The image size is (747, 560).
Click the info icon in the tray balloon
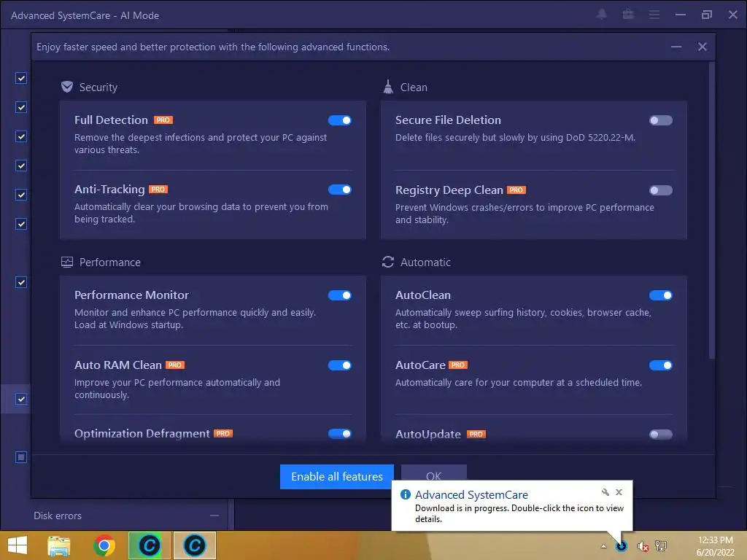pyautogui.click(x=406, y=495)
